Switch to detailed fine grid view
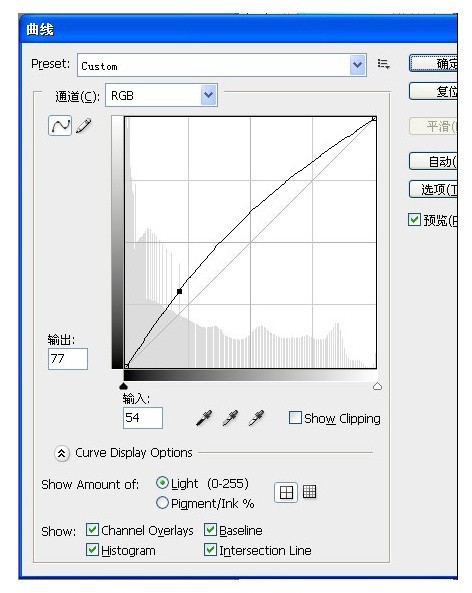Screen dimensions: 472x593 [x=309, y=492]
